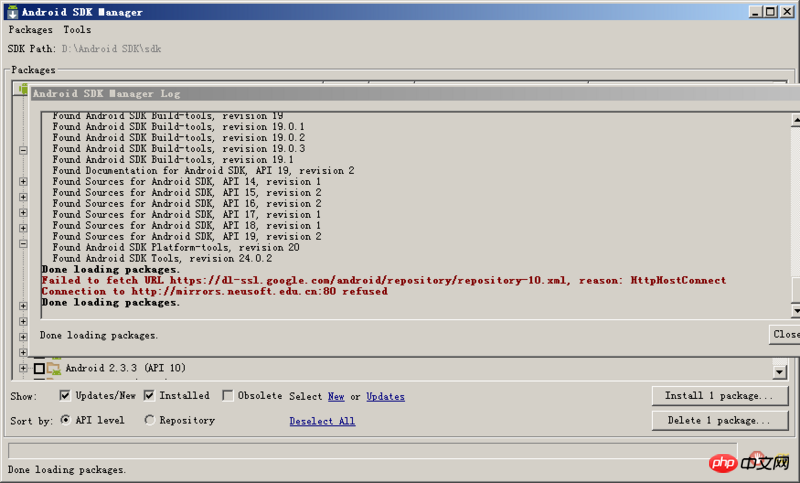The width and height of the screenshot is (800, 483).
Task: Click the SDK Path 'D:\Android SDK\sdk' text
Action: coord(111,49)
